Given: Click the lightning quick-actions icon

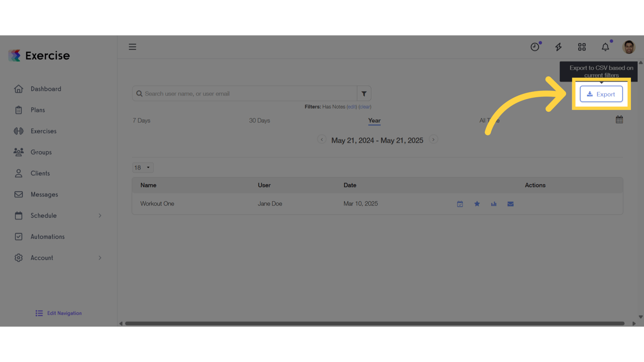Looking at the screenshot, I should [558, 47].
